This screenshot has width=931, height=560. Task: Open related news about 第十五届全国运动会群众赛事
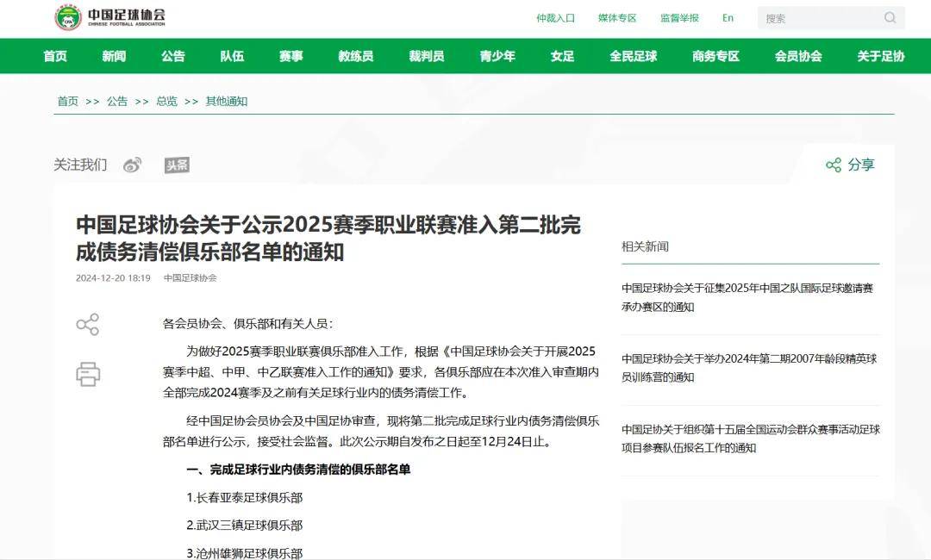tap(751, 439)
